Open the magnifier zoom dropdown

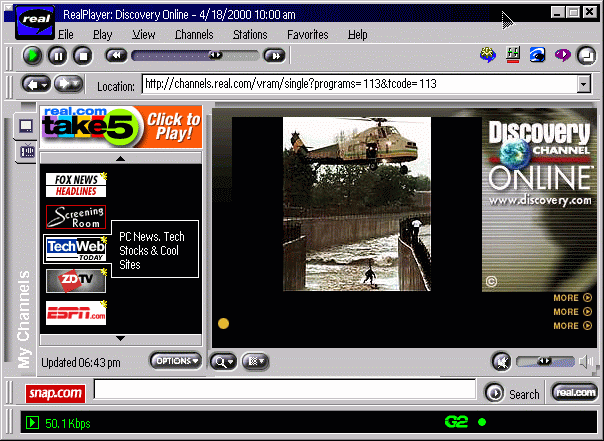click(223, 362)
